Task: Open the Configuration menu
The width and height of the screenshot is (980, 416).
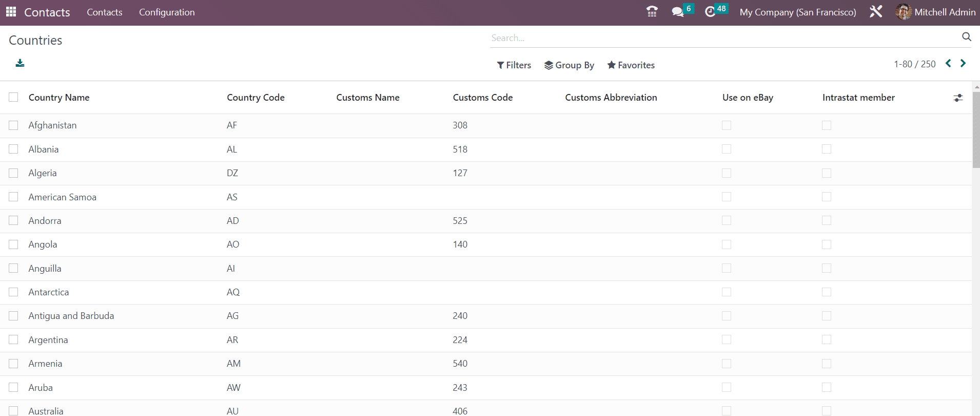Action: tap(167, 12)
